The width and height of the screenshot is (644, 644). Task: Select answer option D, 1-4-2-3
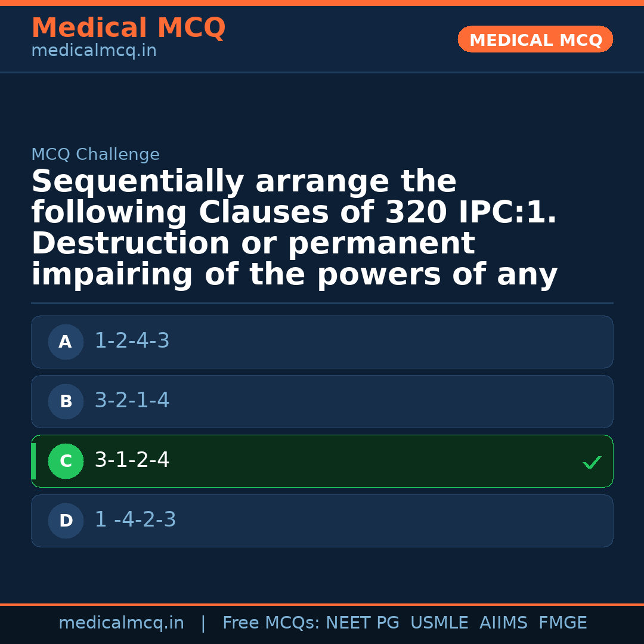coord(322,521)
